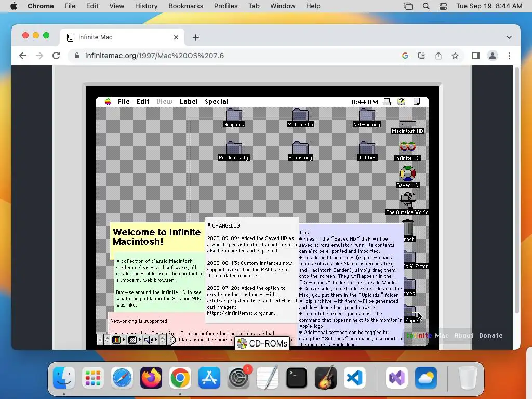
Task: Click the control strip left scroll arrow
Action: coord(107,340)
